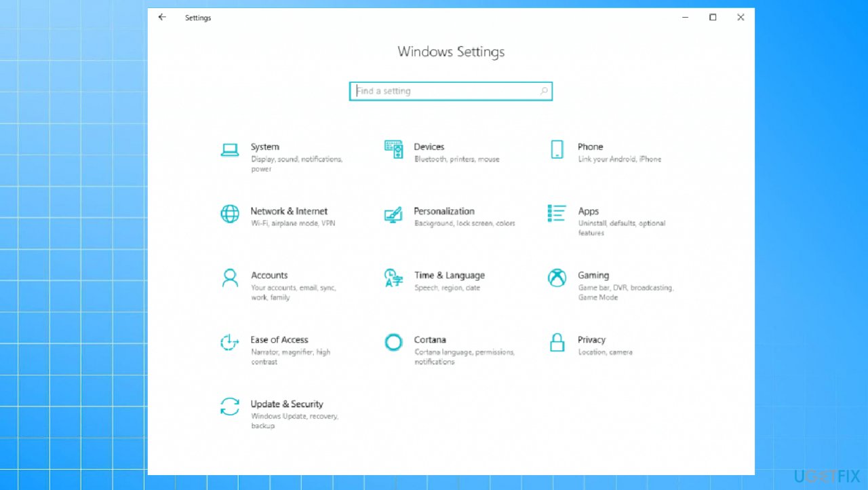Viewport: 868px width, 490px height.
Task: Open the System settings icon
Action: click(230, 150)
